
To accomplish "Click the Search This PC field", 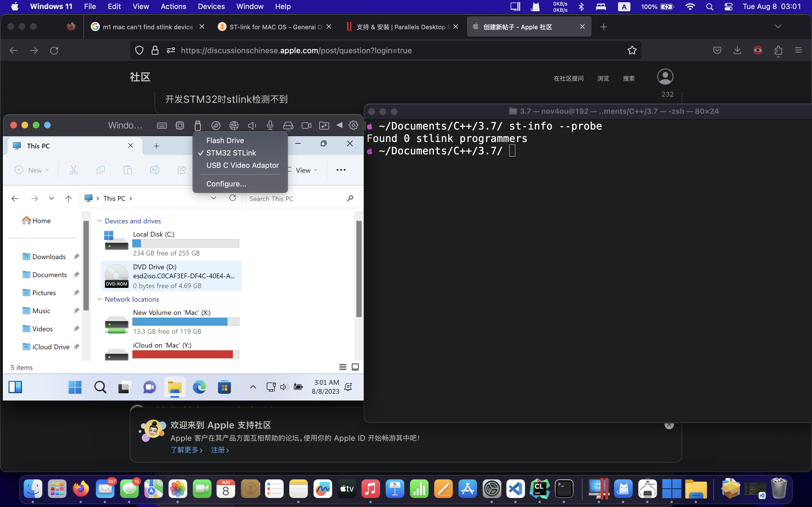I will [x=295, y=199].
